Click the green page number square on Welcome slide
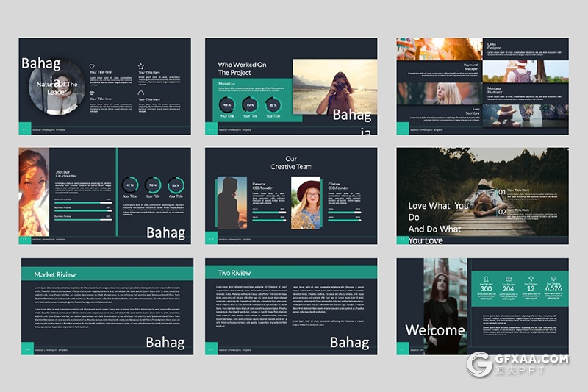The height and width of the screenshot is (392, 588). (402, 349)
